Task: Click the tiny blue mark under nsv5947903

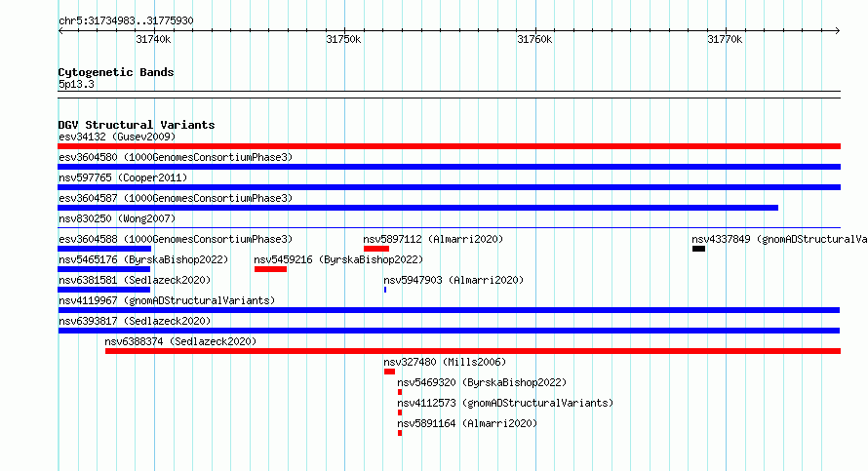Action: (x=384, y=290)
